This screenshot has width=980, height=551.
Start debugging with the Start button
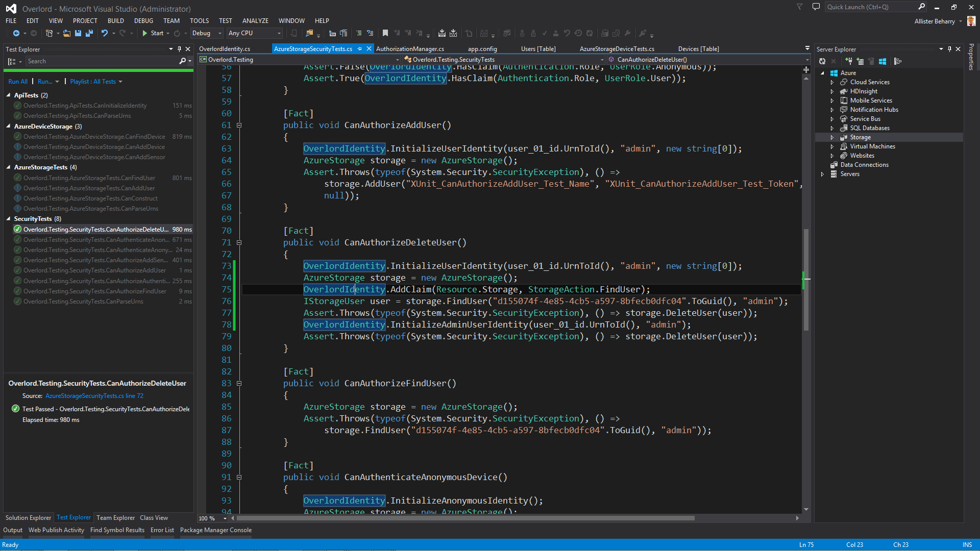click(x=153, y=33)
